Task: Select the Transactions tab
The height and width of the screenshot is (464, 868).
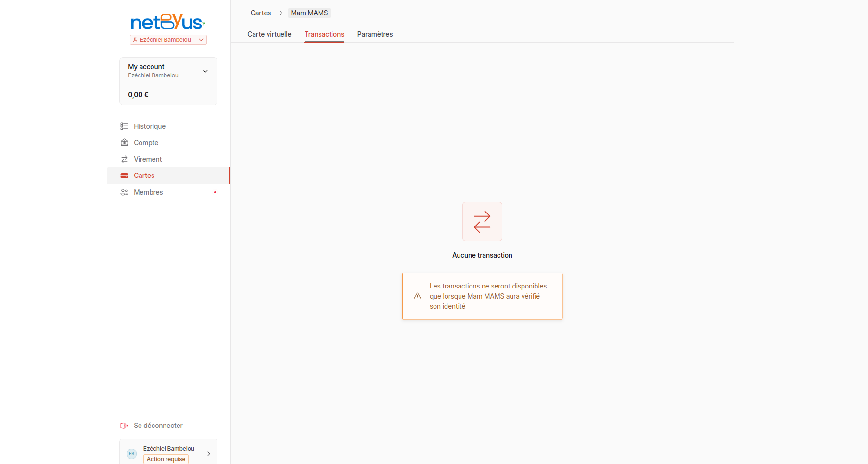Action: coord(324,34)
